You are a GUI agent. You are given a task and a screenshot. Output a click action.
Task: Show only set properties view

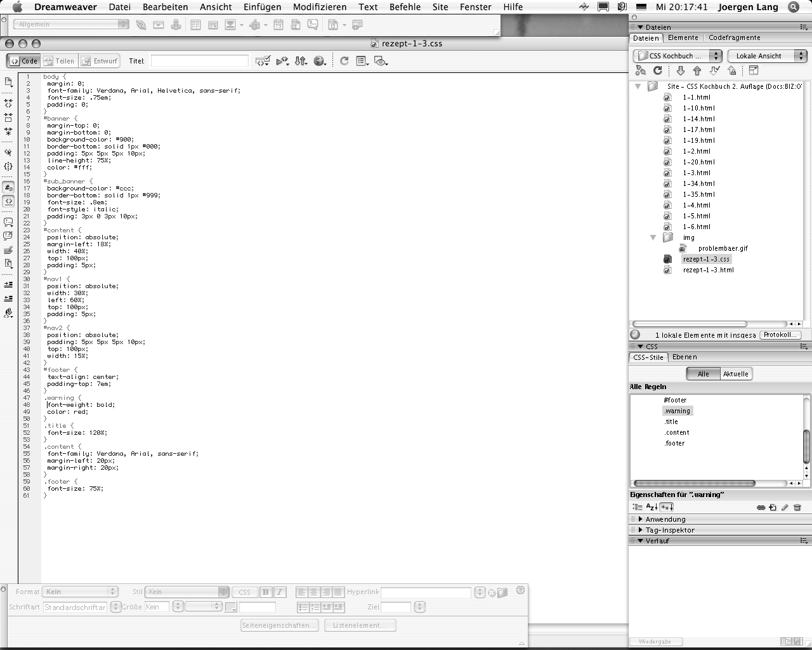667,507
